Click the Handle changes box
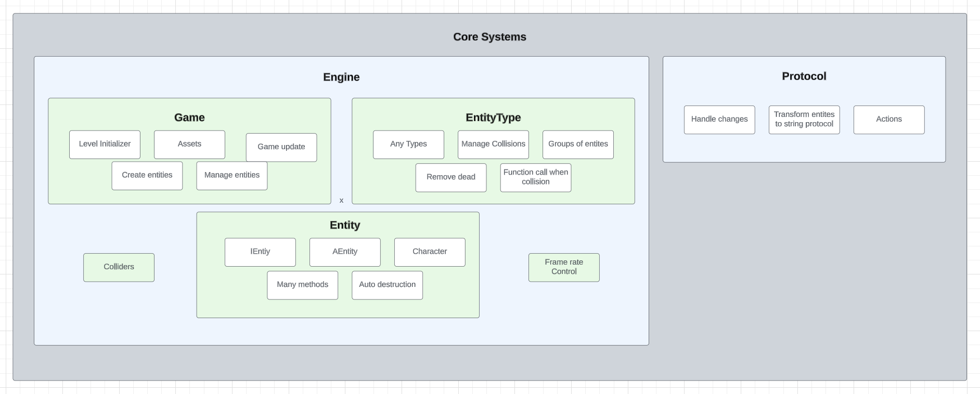This screenshot has height=394, width=980. click(719, 120)
